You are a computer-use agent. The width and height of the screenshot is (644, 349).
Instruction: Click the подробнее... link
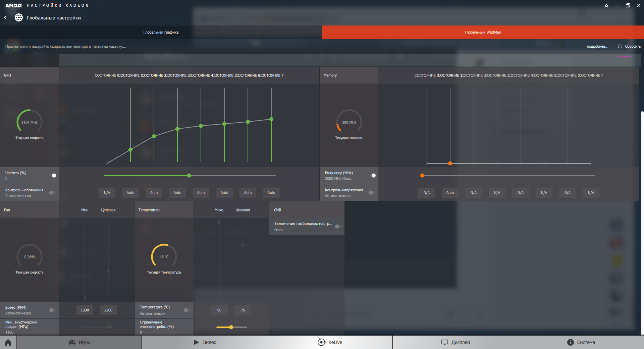(597, 46)
